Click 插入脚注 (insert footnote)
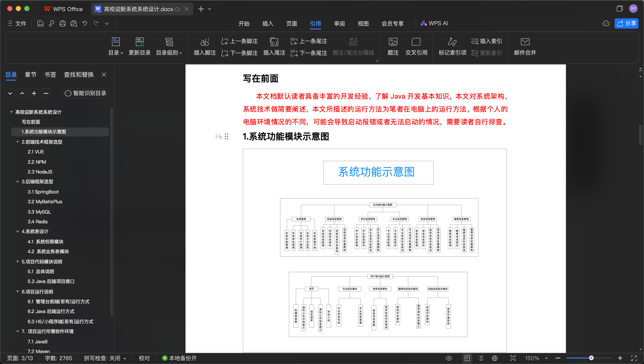 click(x=205, y=46)
